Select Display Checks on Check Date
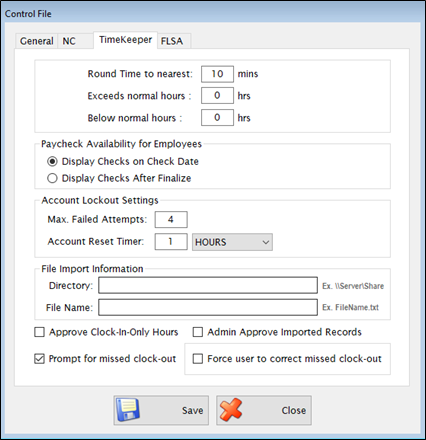This screenshot has width=426, height=440. click(52, 162)
